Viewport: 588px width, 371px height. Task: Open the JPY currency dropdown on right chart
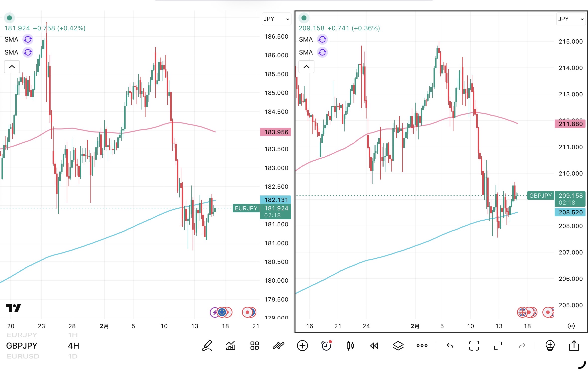point(571,19)
